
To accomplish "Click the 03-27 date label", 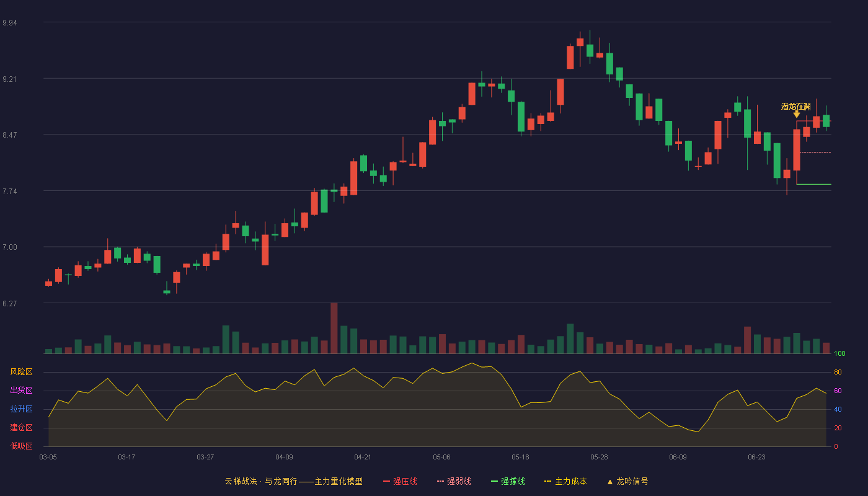I will (x=205, y=457).
